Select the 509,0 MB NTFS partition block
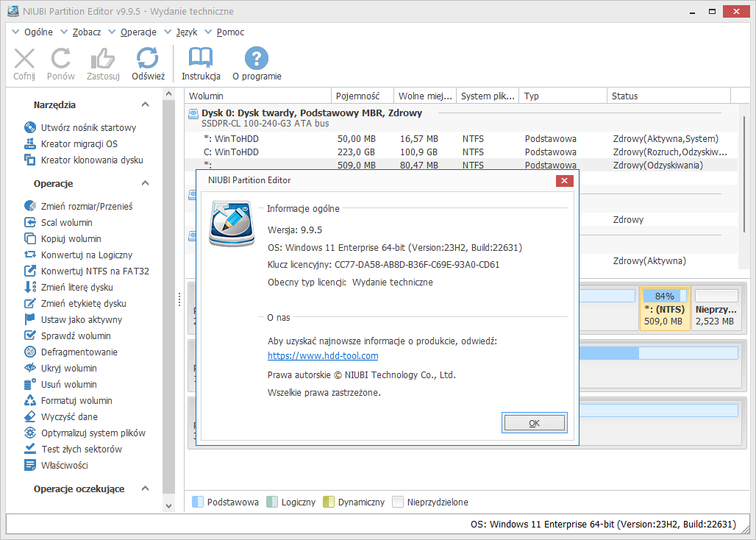This screenshot has height=540, width=756. coord(664,308)
